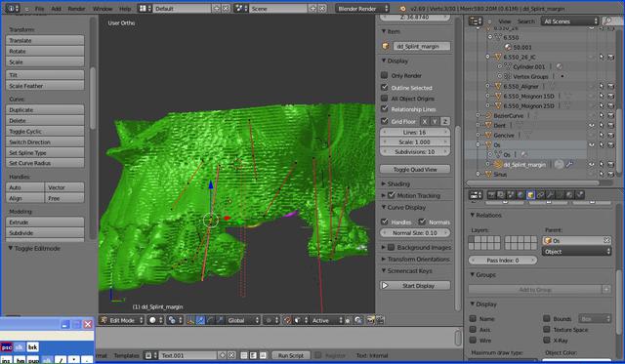Viewport: 625px width, 364px height.
Task: Click Start Display under Screencast Keys
Action: (x=415, y=286)
